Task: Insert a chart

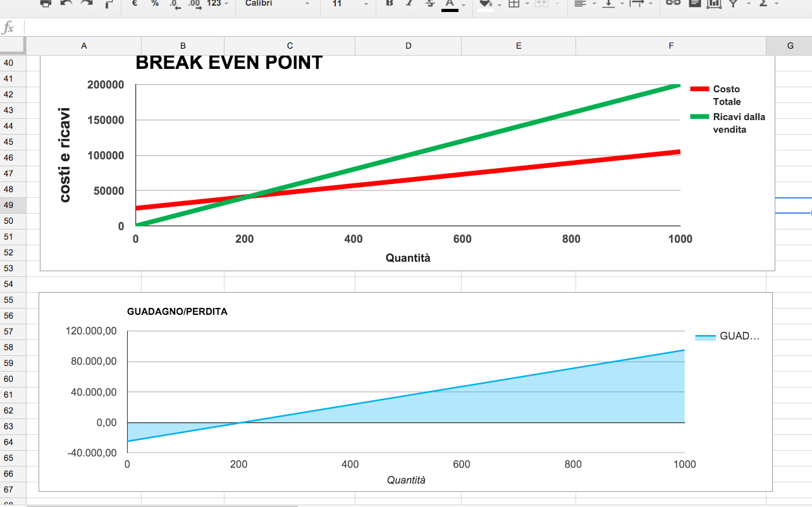Action: 715,5
